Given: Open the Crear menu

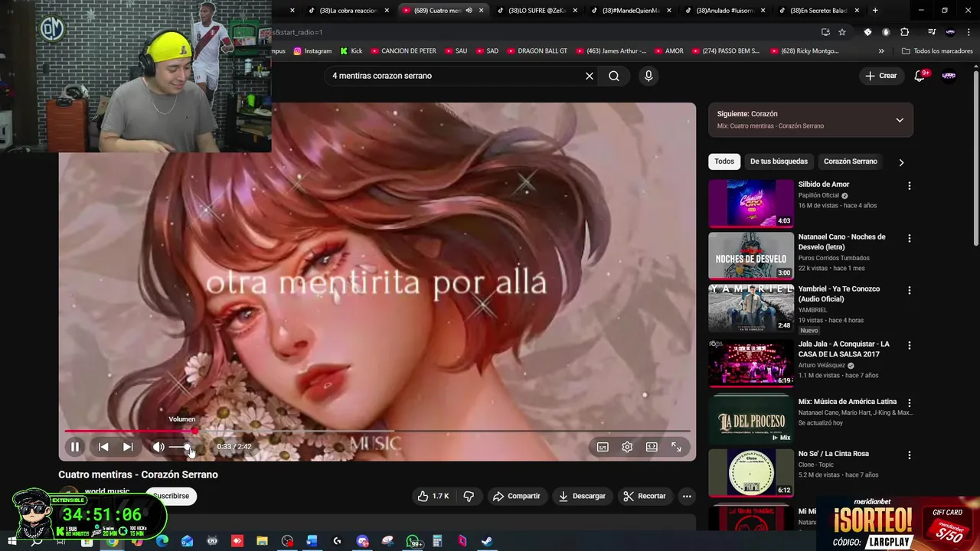Looking at the screenshot, I should pyautogui.click(x=880, y=76).
